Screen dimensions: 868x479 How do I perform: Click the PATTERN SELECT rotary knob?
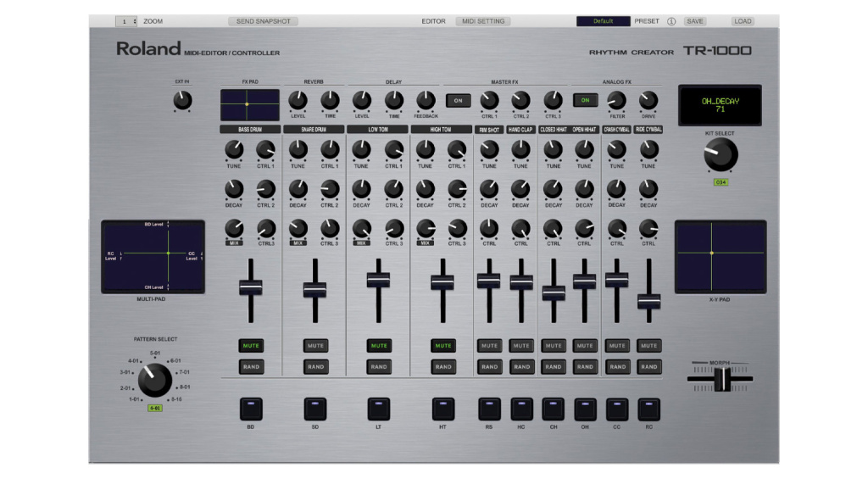(x=154, y=380)
